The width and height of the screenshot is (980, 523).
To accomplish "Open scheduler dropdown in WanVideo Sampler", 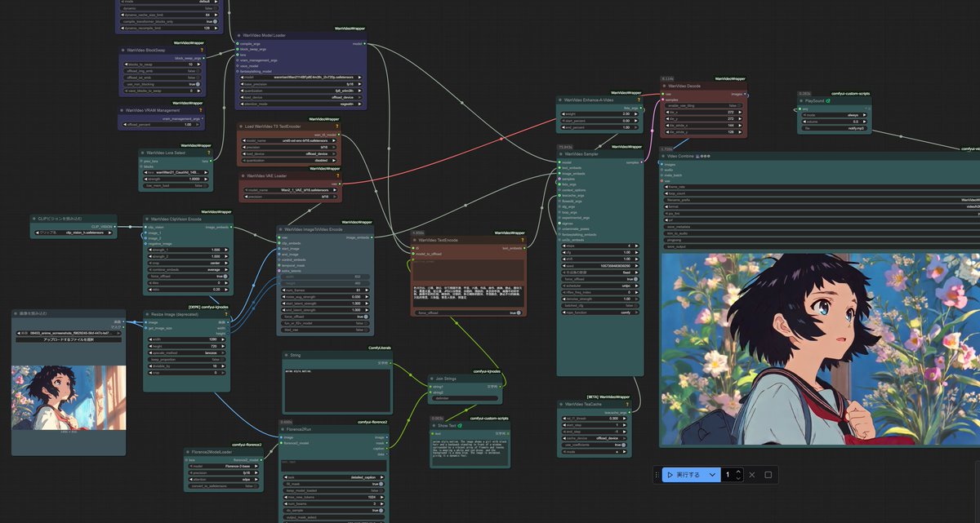I will pos(599,286).
